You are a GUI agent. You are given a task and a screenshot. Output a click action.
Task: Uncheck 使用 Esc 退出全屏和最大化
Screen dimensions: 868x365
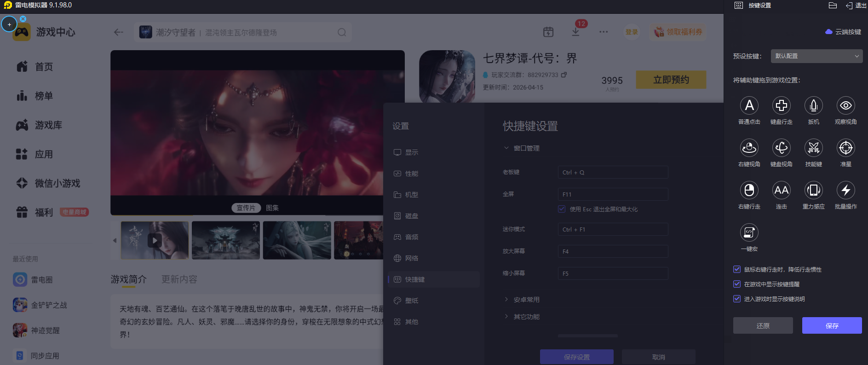pos(562,209)
